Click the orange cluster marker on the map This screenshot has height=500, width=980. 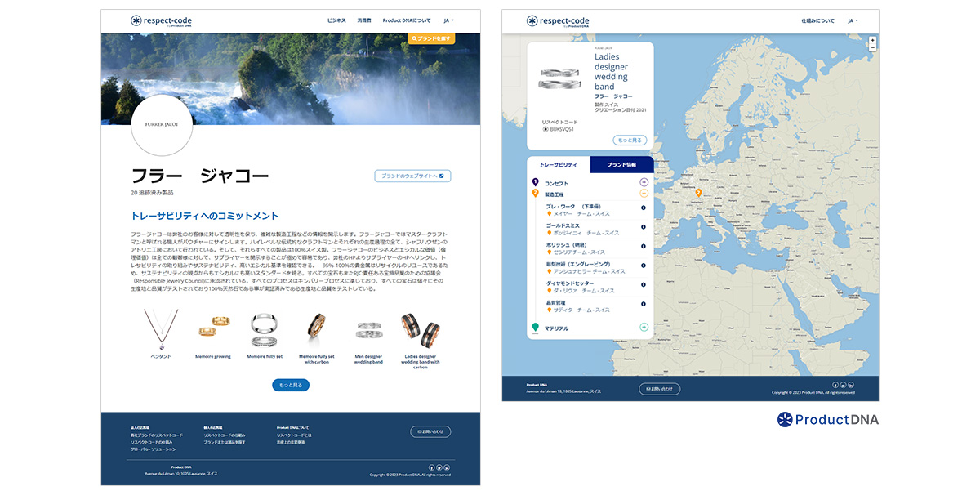[x=699, y=193]
